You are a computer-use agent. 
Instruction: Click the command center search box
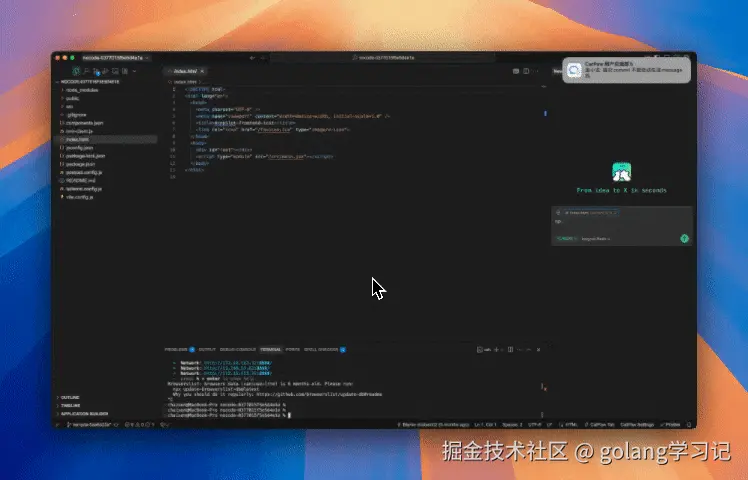click(383, 58)
